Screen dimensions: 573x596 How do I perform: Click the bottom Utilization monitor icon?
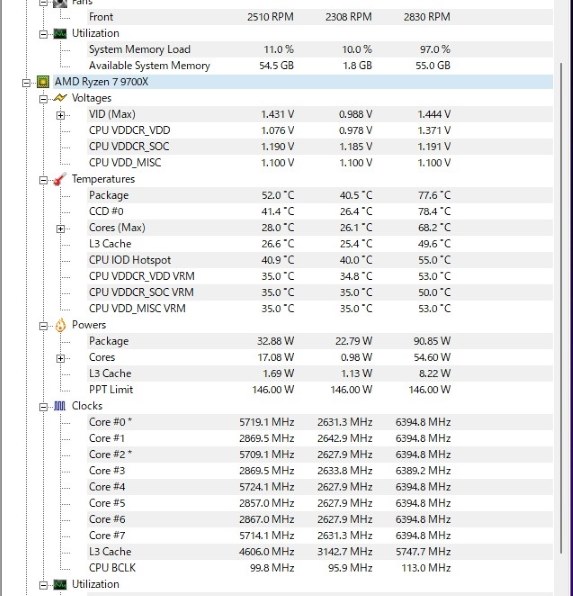coord(60,584)
